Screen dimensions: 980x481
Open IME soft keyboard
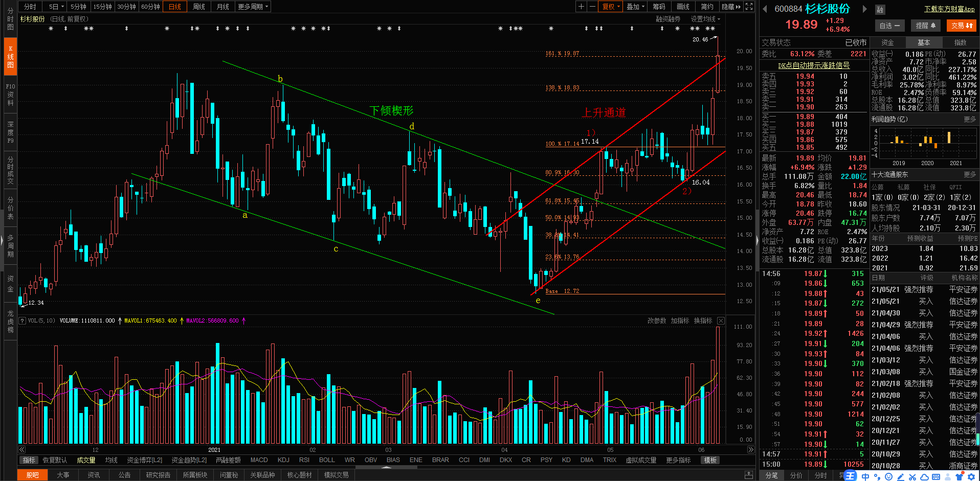point(936,476)
